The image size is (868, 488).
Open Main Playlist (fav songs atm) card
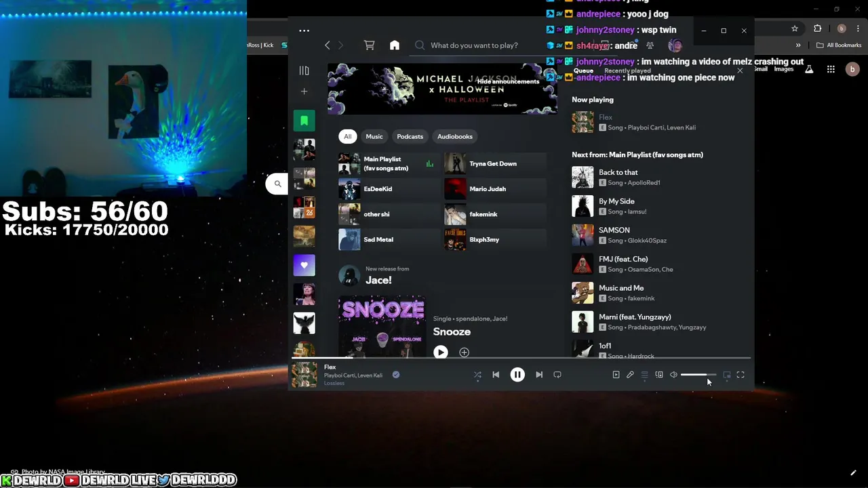click(x=389, y=163)
